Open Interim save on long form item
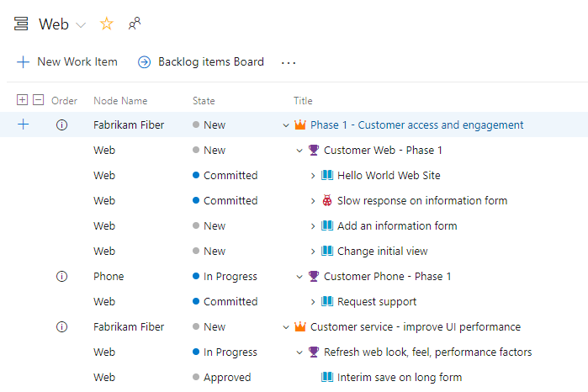 click(400, 378)
